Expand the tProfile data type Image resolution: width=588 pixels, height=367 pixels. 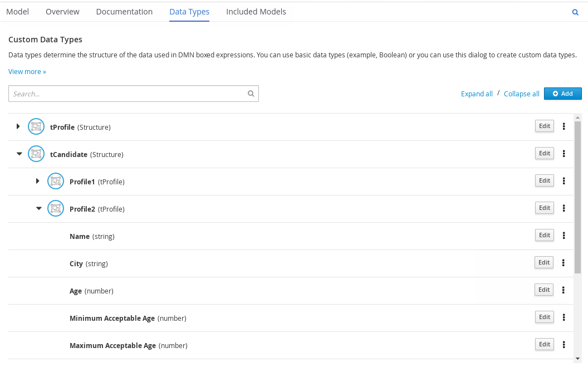[x=18, y=126]
